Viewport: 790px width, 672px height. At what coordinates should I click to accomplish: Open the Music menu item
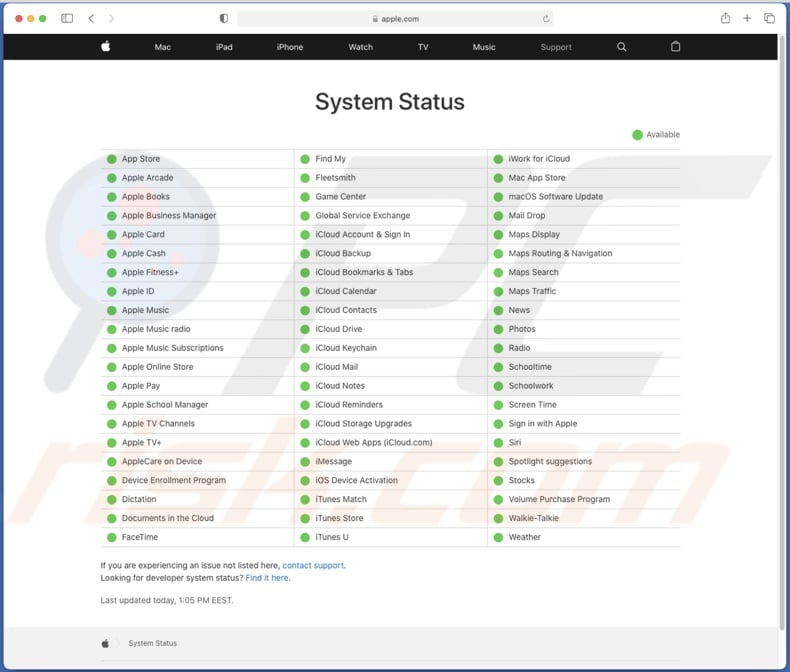484,47
